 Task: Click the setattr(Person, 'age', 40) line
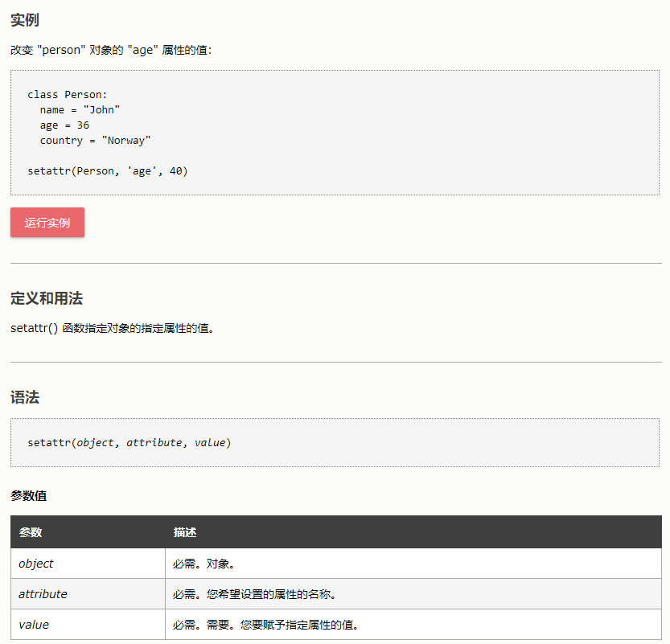click(108, 170)
